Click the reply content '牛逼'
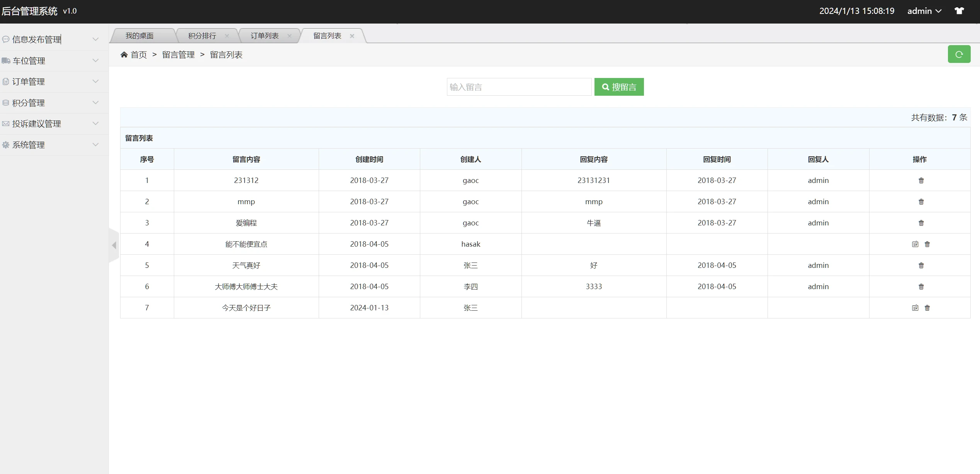The width and height of the screenshot is (980, 474). [x=594, y=223]
